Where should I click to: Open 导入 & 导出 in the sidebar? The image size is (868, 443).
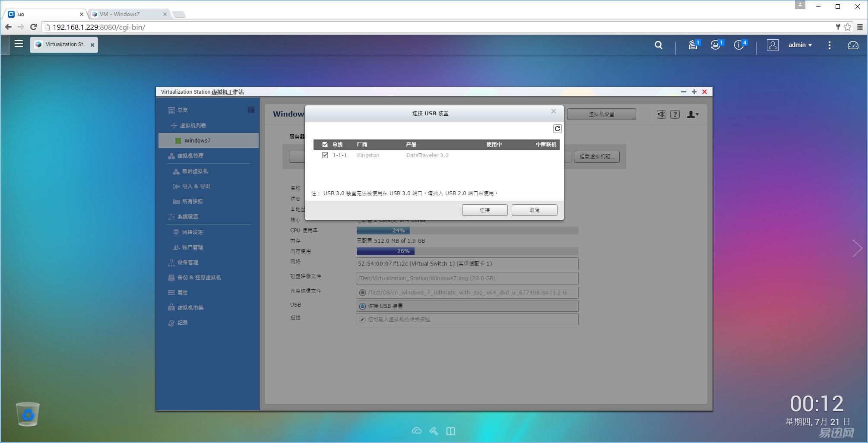coord(191,187)
